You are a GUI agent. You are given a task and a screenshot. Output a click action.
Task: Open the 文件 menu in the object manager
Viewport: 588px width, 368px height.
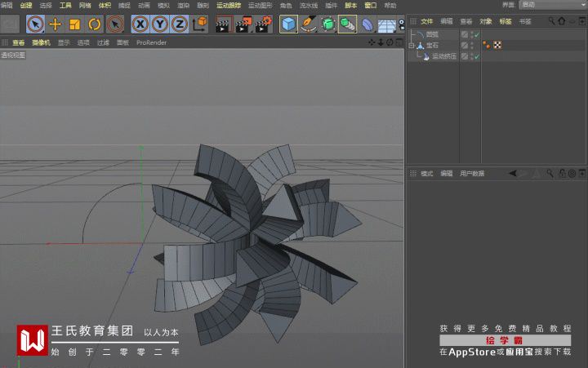[x=426, y=20]
